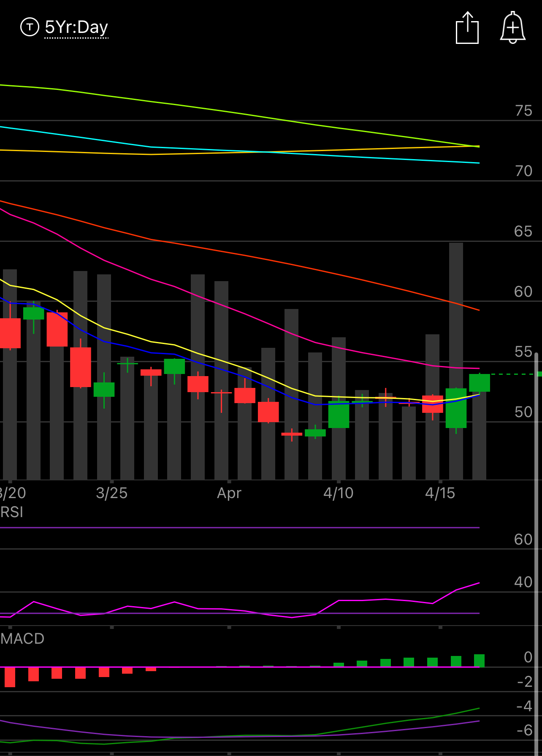
Task: Share the chart with the export icon
Action: 467,27
